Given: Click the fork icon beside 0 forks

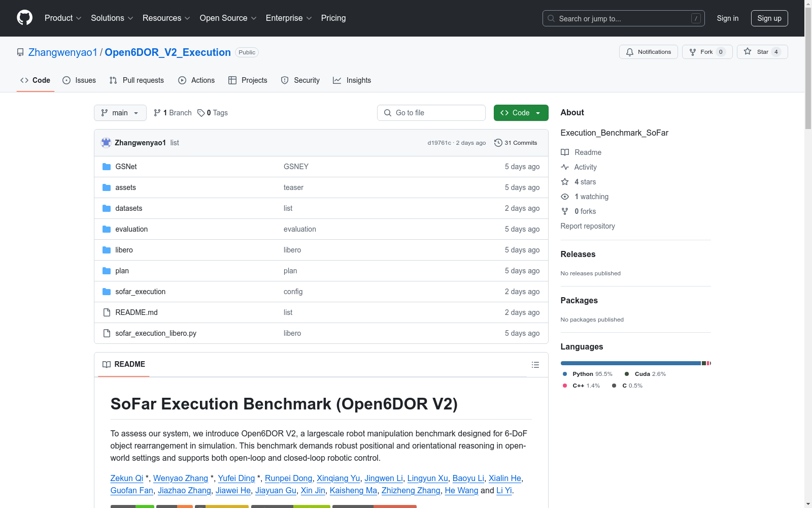Looking at the screenshot, I should pos(565,211).
